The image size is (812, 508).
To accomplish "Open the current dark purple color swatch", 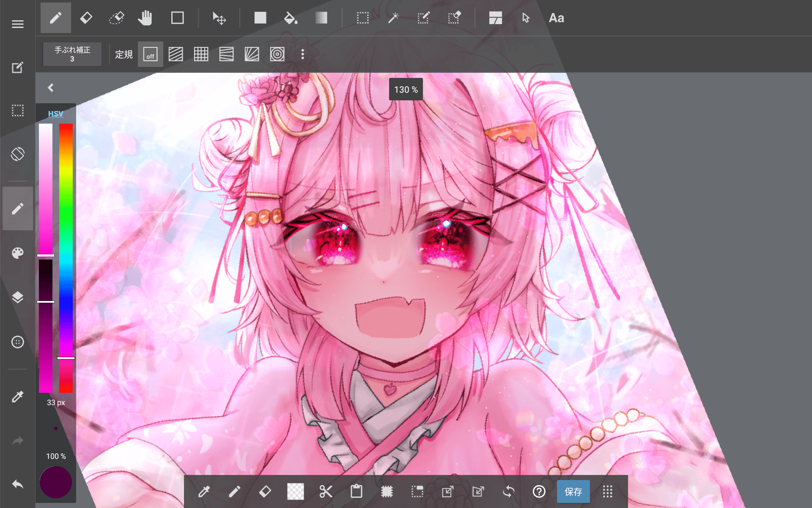I will [x=56, y=482].
